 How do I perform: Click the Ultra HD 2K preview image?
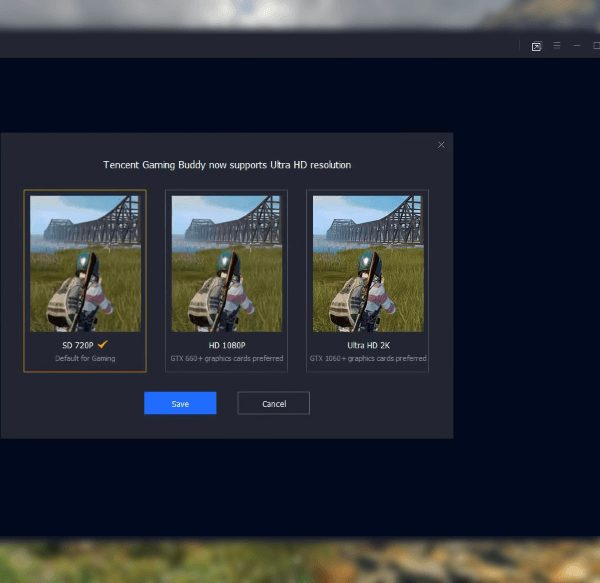(x=368, y=264)
